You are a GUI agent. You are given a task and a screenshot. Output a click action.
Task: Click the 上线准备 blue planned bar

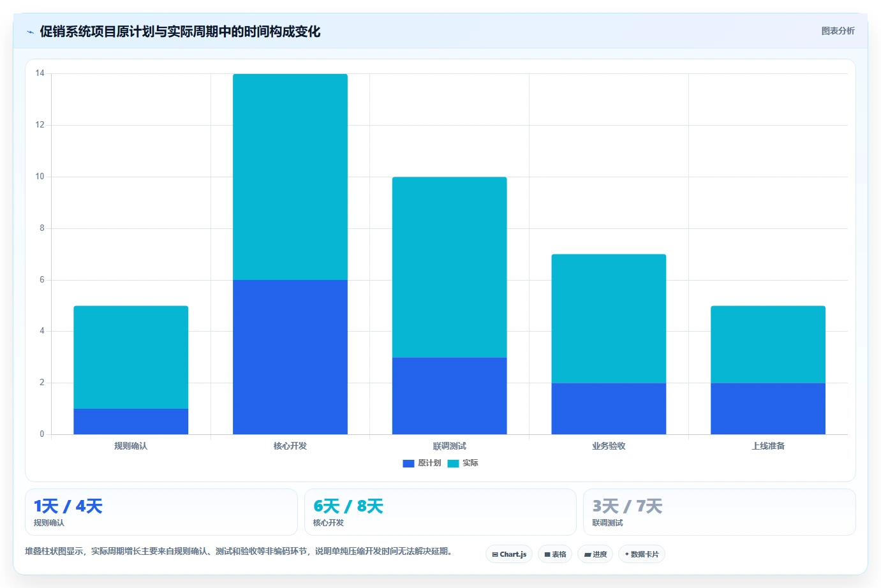click(768, 409)
